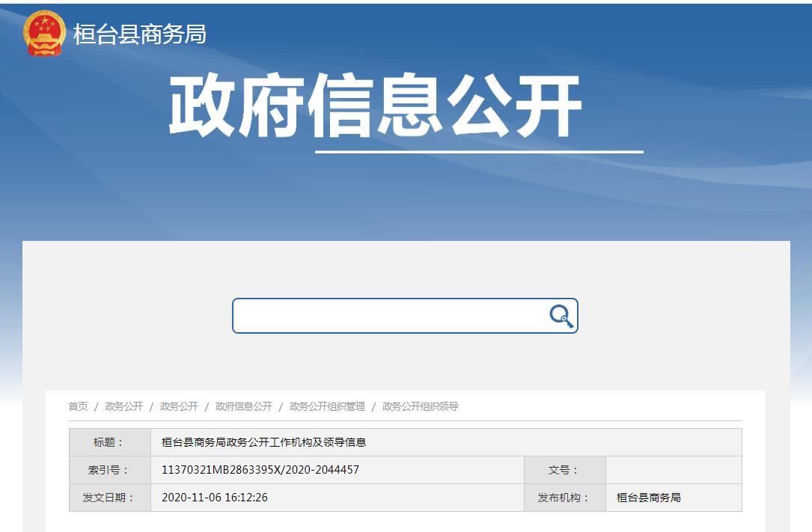
Task: Open 政务公开组织管理 breadcrumb link
Action: coord(327,406)
